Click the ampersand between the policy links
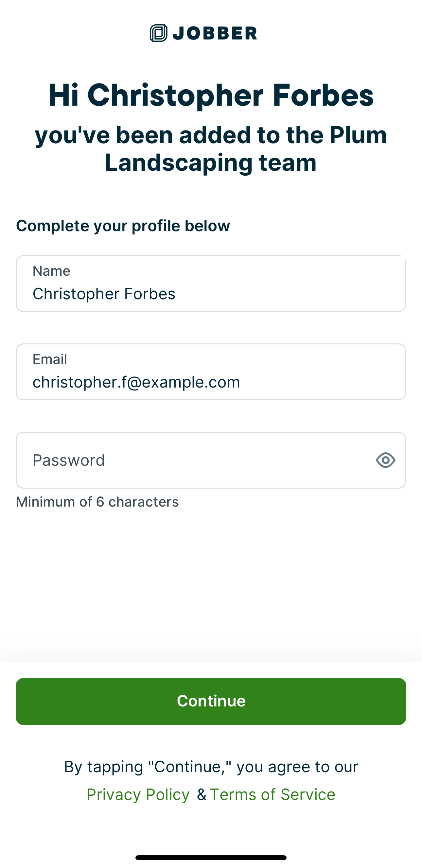The image size is (422, 868). click(202, 794)
